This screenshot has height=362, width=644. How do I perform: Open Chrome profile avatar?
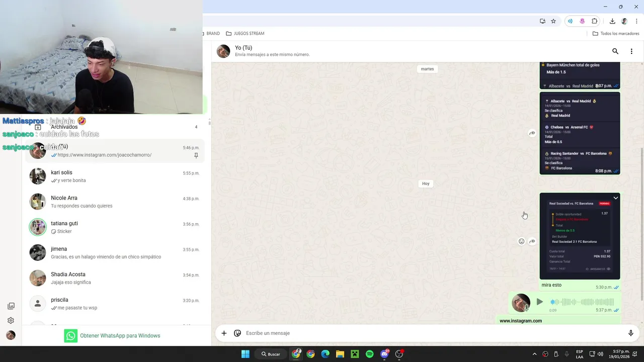click(624, 21)
